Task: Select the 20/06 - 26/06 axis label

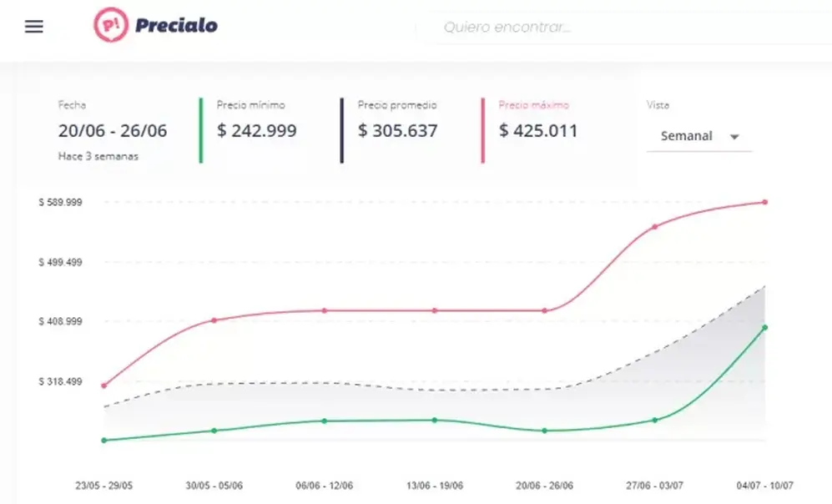Action: [x=544, y=486]
